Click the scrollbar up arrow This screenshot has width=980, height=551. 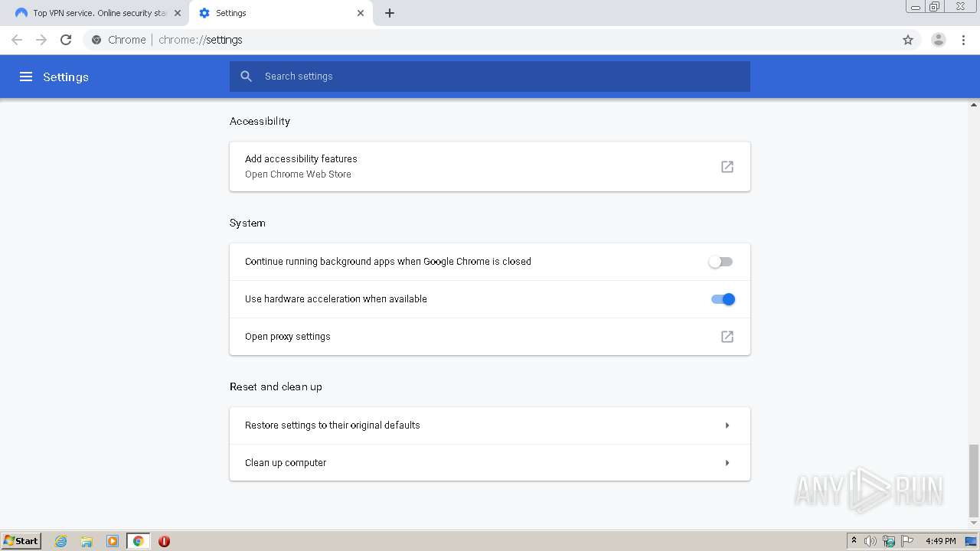[974, 104]
